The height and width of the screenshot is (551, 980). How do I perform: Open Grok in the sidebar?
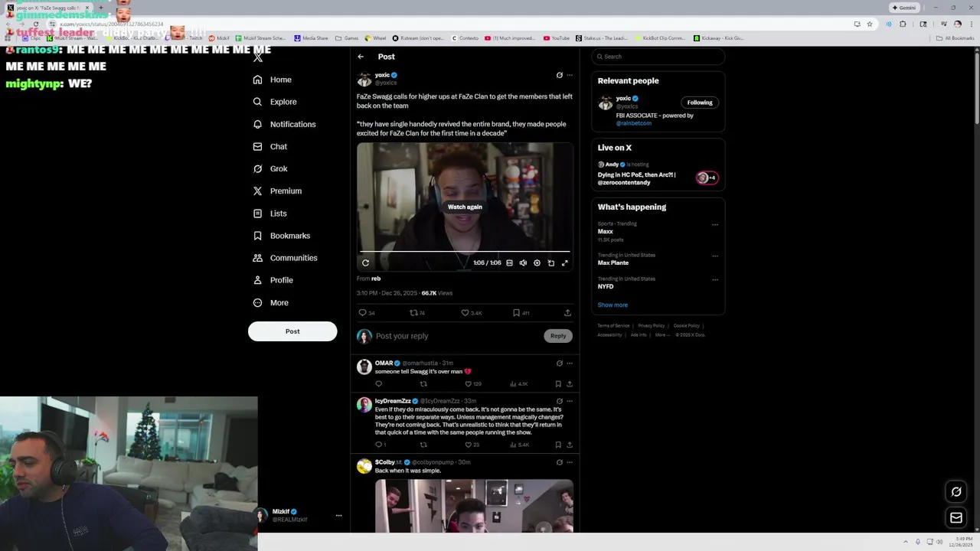tap(270, 168)
